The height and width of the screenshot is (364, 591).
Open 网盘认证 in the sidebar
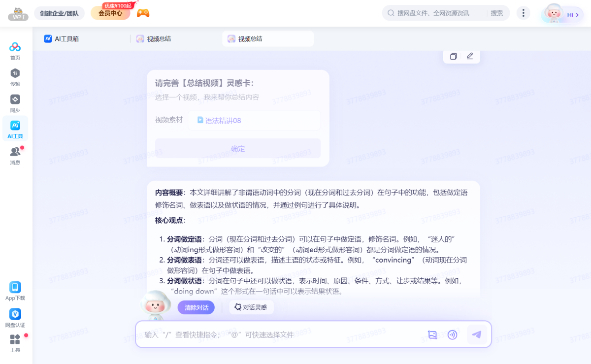tap(15, 318)
